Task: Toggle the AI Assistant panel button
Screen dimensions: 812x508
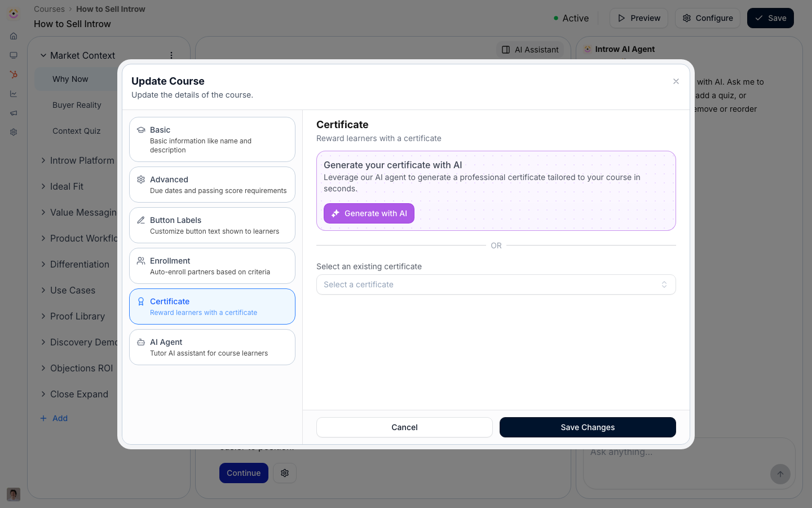Action: pyautogui.click(x=530, y=50)
